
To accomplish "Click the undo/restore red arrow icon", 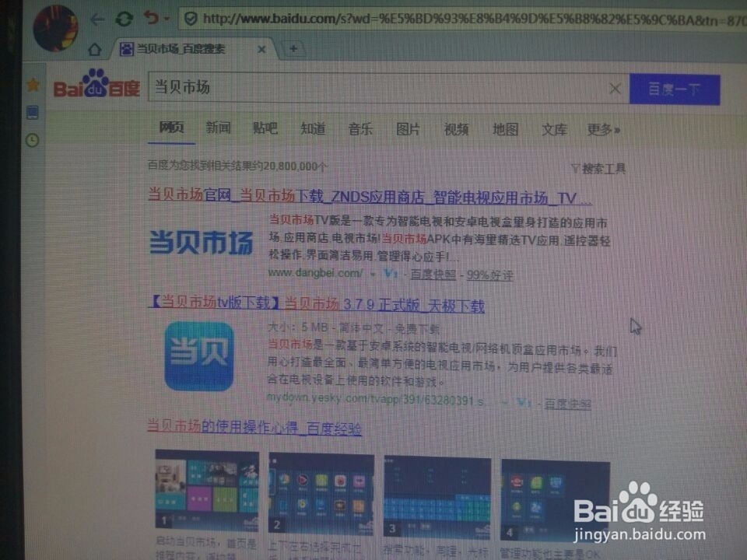I will 151,18.
